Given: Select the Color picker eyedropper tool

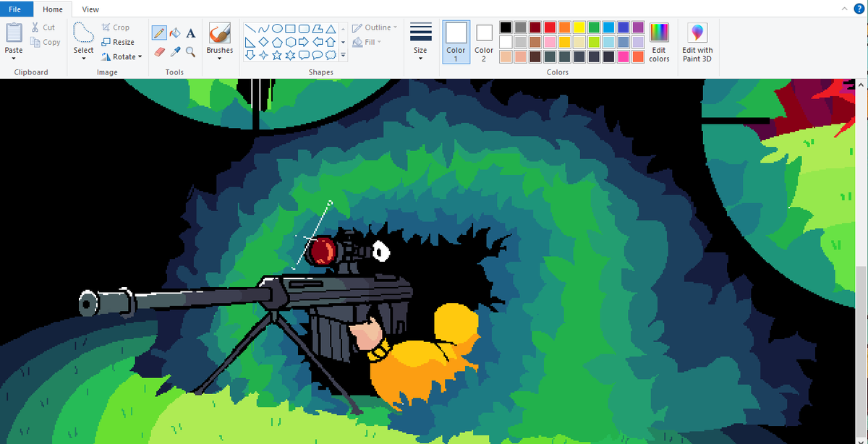Looking at the screenshot, I should (175, 52).
